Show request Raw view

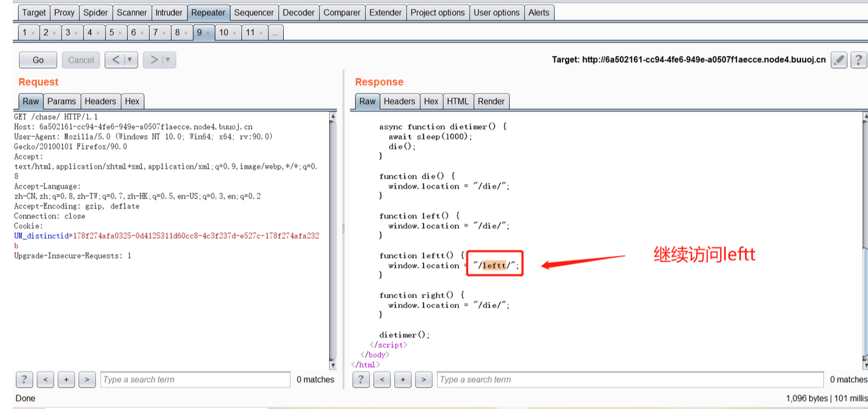click(x=31, y=101)
